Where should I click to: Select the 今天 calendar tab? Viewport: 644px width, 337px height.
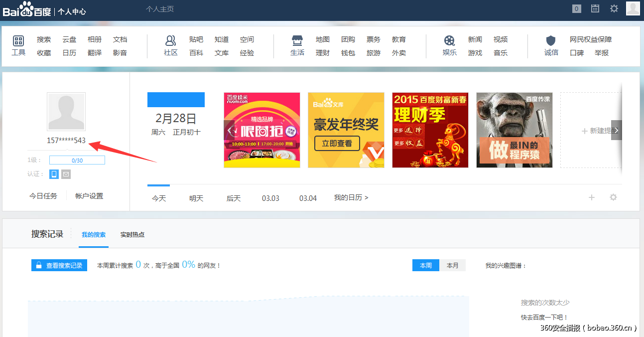pos(159,198)
